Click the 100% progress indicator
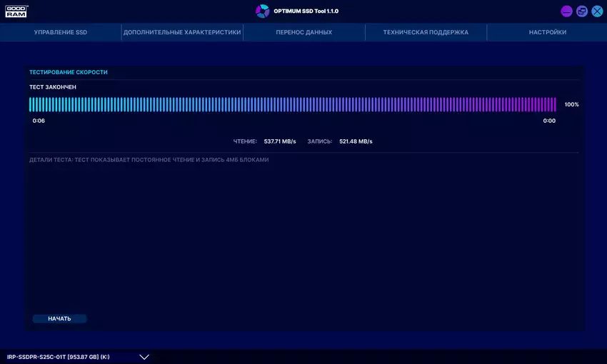This screenshot has height=364, width=607. click(x=571, y=105)
